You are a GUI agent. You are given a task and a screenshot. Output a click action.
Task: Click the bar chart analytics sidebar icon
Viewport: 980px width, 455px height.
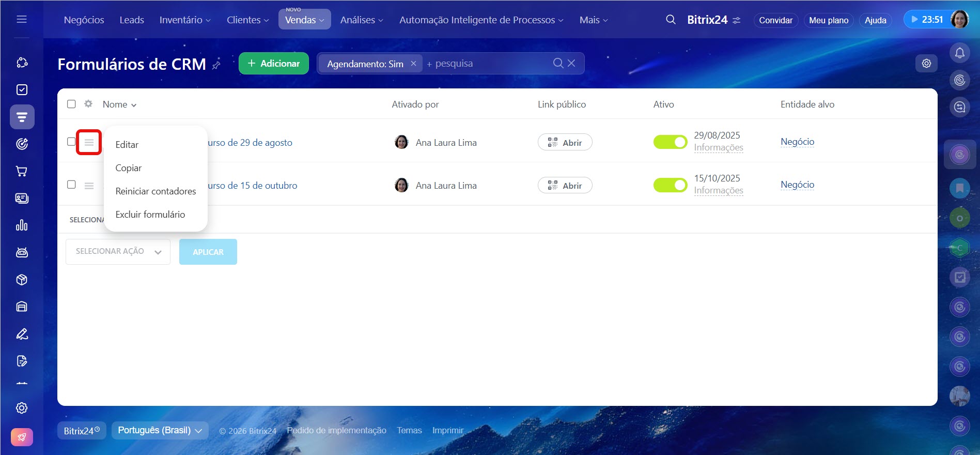pos(22,225)
